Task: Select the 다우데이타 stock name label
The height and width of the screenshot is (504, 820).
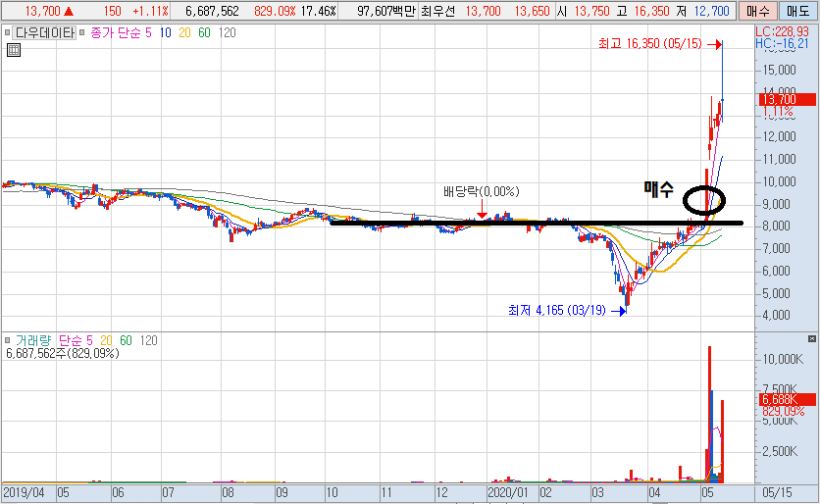Action: click(x=44, y=33)
